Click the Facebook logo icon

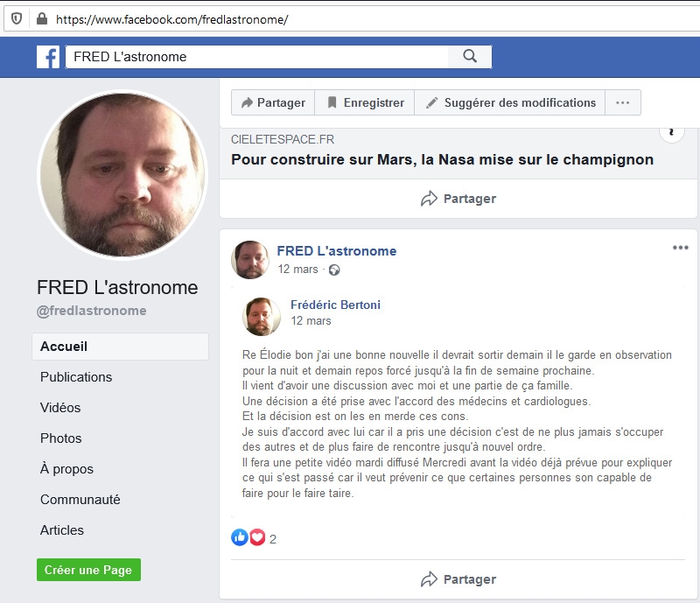(48, 57)
